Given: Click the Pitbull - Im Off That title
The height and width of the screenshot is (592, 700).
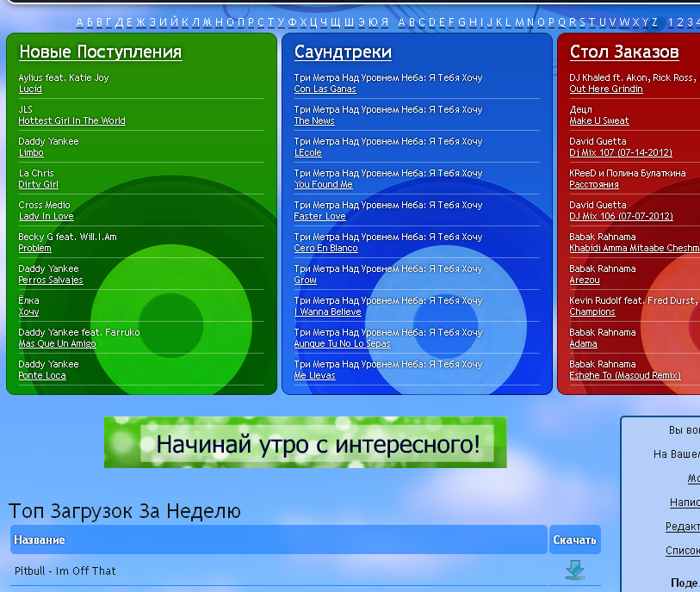Looking at the screenshot, I should pos(65,571).
